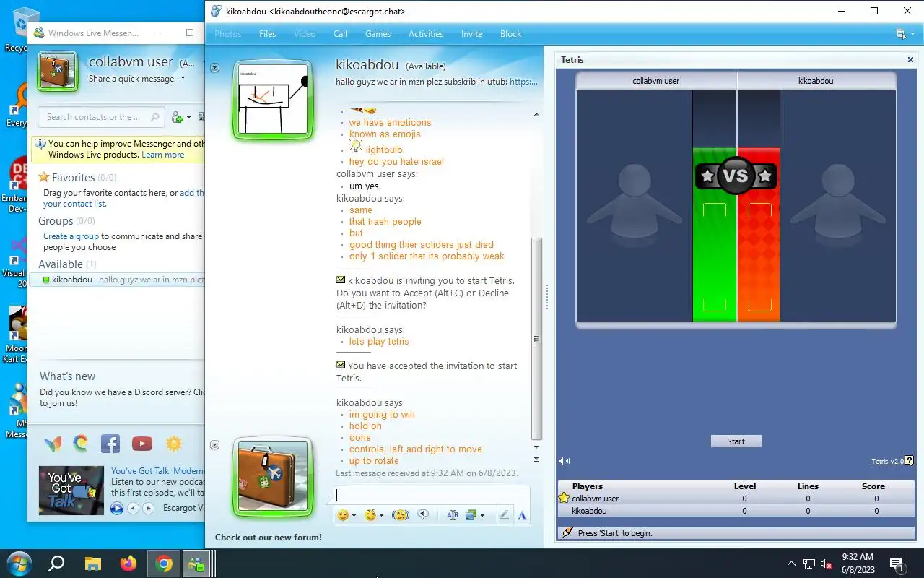Open the Tetris v2.0 link

887,462
